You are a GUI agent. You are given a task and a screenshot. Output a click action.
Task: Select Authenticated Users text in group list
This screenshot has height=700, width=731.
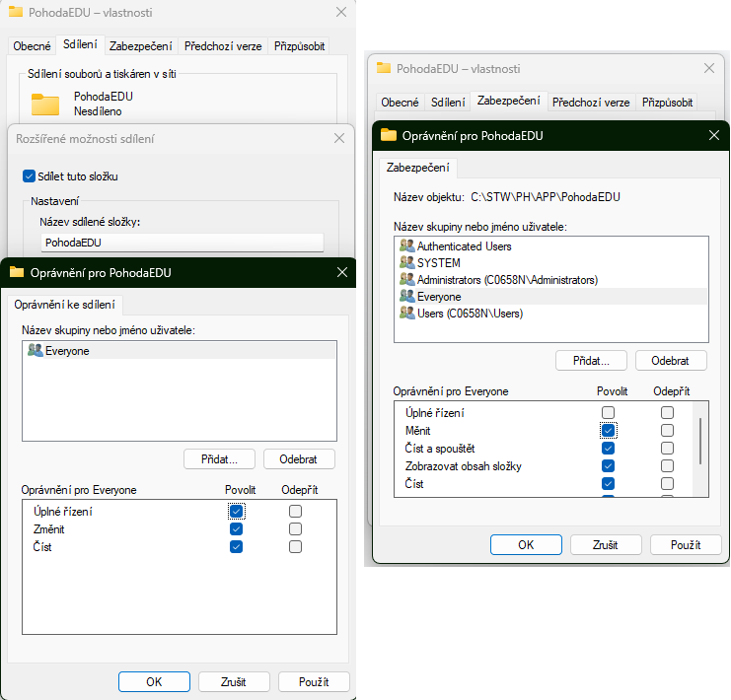pyautogui.click(x=465, y=246)
